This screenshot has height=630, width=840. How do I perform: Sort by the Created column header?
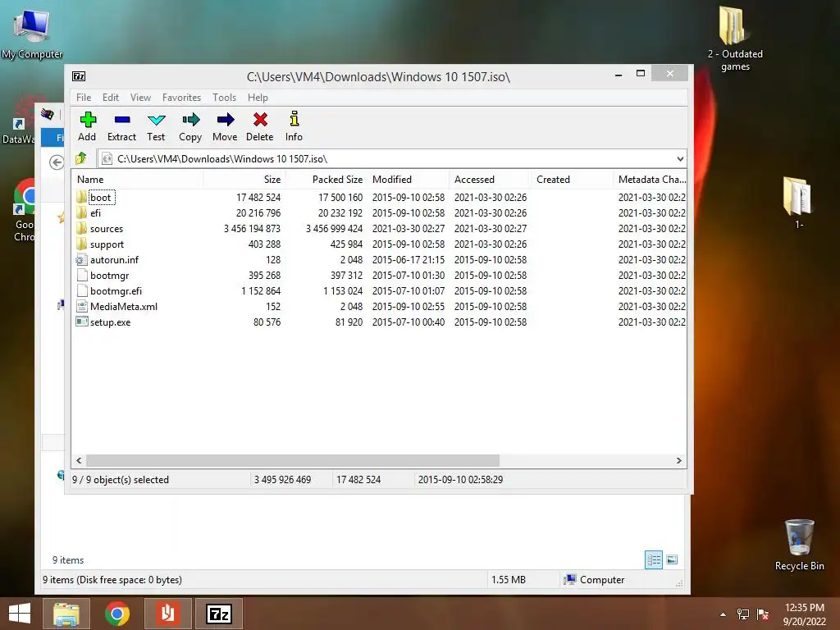coord(572,180)
